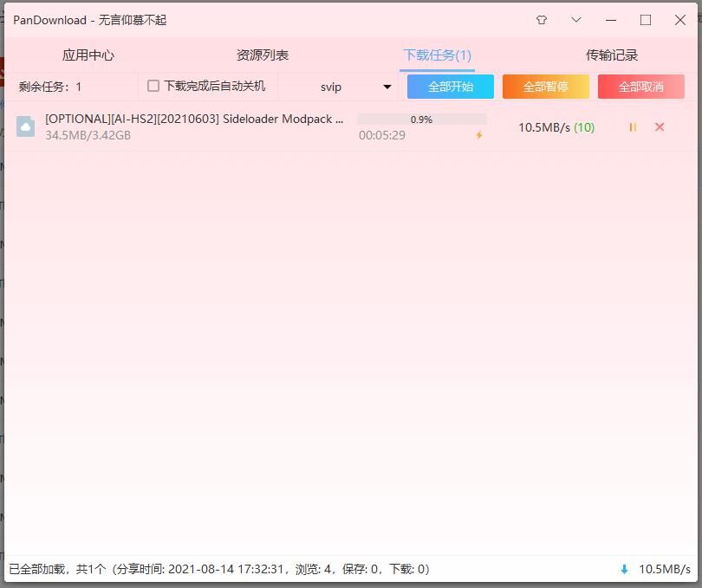702x588 pixels.
Task: Click the blue download arrow in status bar
Action: (x=624, y=569)
